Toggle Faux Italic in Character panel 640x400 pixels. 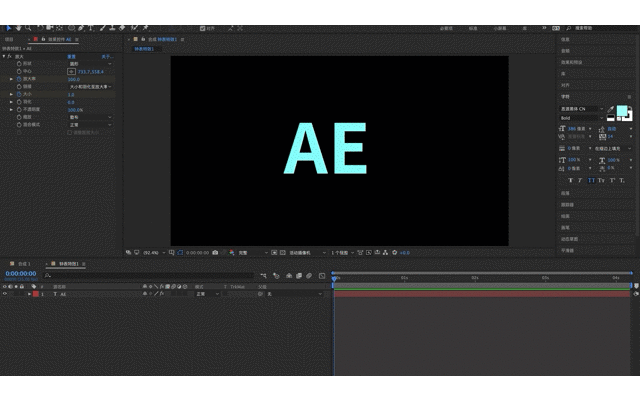(x=580, y=180)
